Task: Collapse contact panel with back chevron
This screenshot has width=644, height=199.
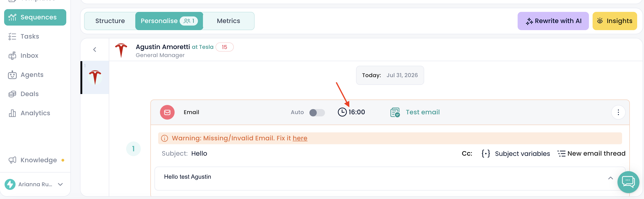Action: click(x=95, y=50)
